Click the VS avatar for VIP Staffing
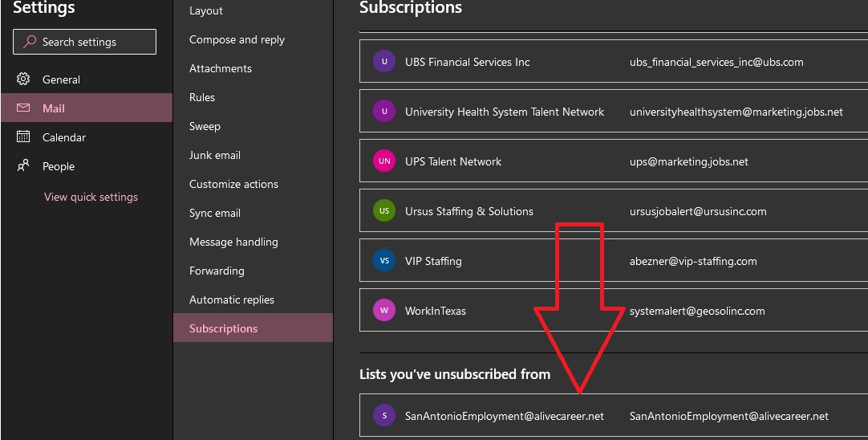This screenshot has height=440, width=868. pyautogui.click(x=384, y=261)
